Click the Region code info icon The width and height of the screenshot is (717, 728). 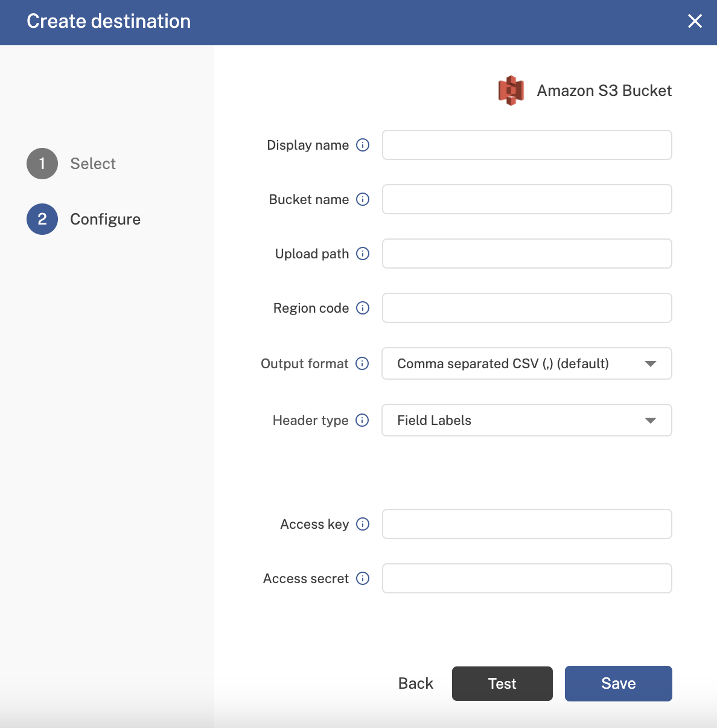coord(363,308)
